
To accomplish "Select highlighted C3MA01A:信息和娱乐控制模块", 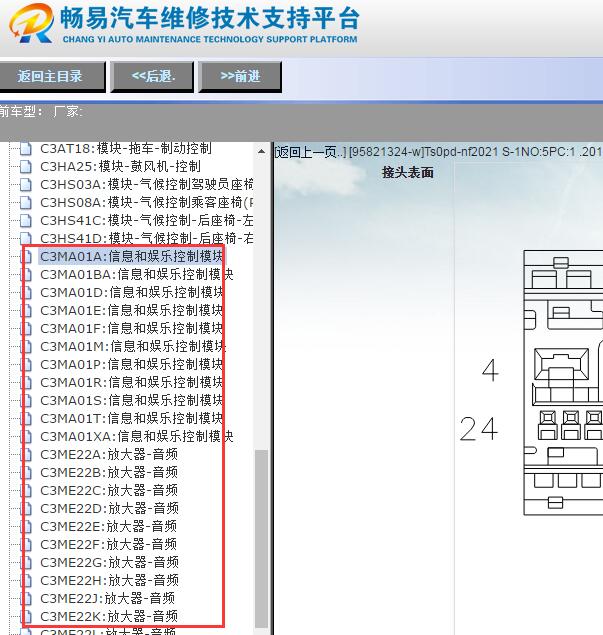I will click(x=131, y=256).
